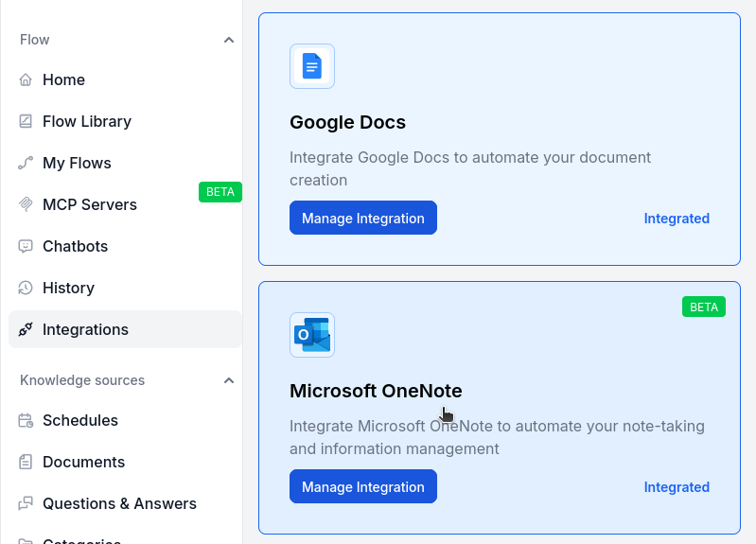
Task: Click Integrated status on OneNote card
Action: (677, 487)
